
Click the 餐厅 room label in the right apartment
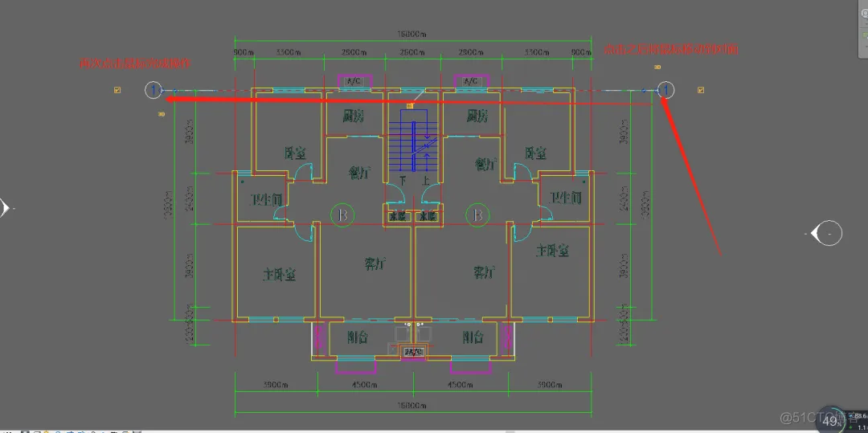[485, 164]
